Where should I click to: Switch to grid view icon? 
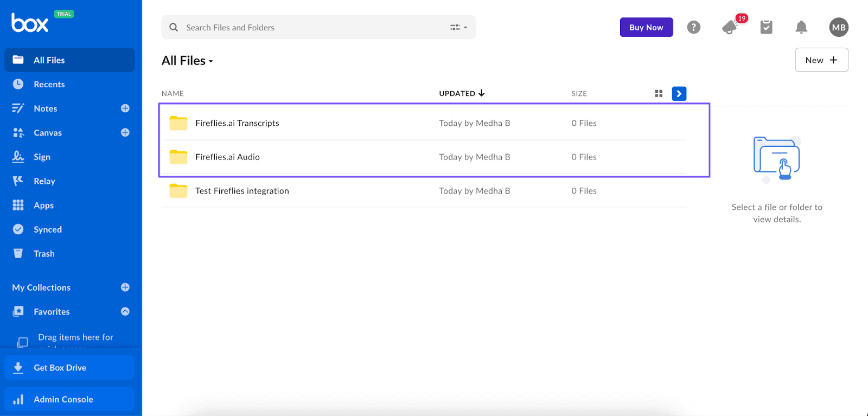pos(659,93)
